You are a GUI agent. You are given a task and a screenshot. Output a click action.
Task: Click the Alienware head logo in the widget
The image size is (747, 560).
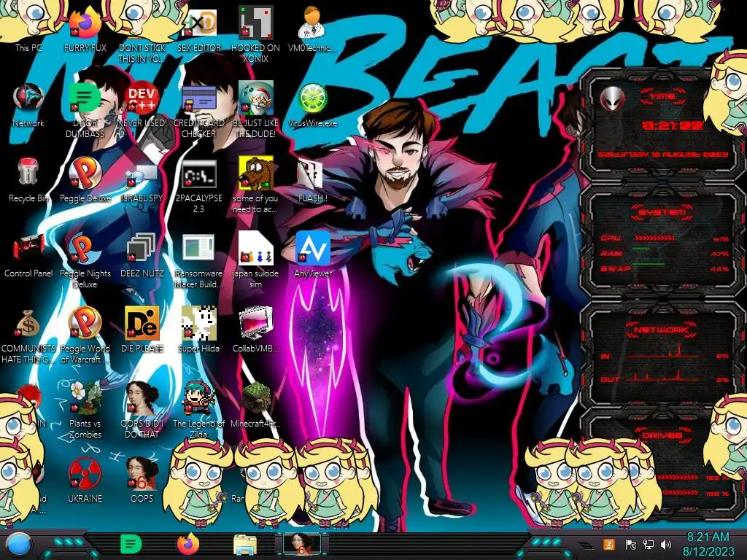point(612,99)
